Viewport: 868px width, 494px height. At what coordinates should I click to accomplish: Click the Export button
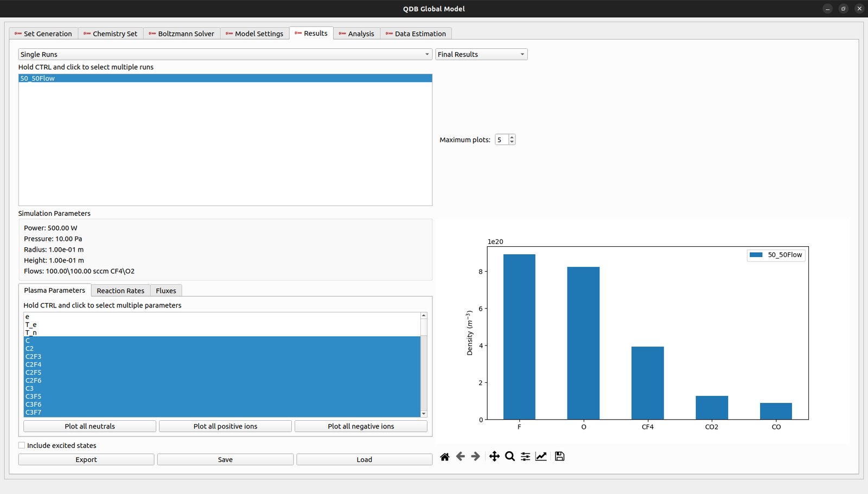click(x=86, y=459)
